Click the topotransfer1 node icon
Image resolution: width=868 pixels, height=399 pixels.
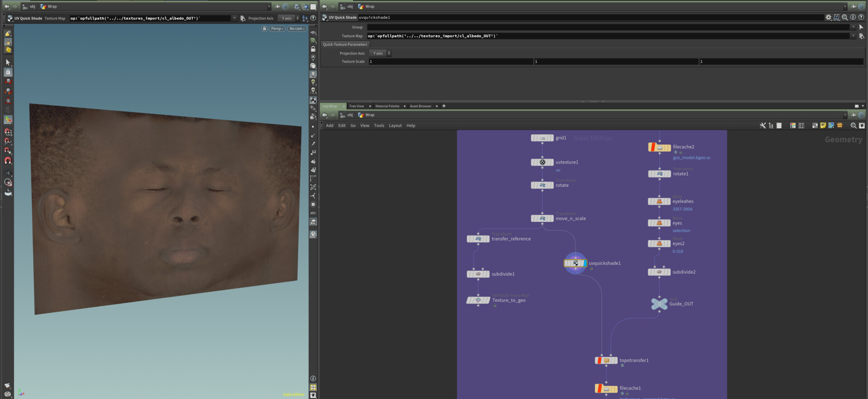pyautogui.click(x=607, y=361)
